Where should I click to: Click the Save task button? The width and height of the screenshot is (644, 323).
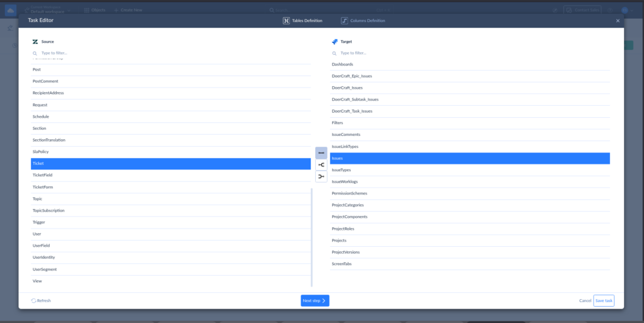pyautogui.click(x=604, y=301)
